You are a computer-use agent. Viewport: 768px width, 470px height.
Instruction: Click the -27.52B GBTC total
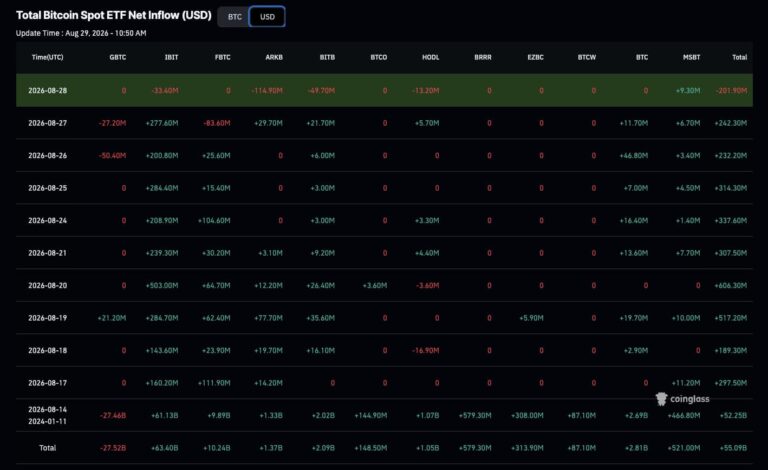[x=113, y=448]
